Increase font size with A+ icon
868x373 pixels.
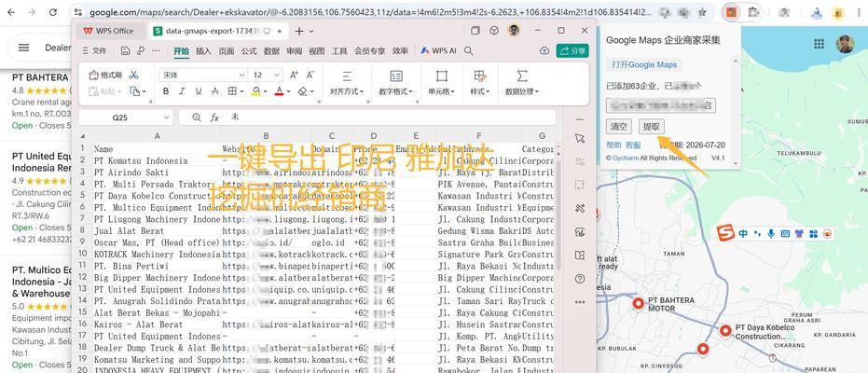[294, 75]
